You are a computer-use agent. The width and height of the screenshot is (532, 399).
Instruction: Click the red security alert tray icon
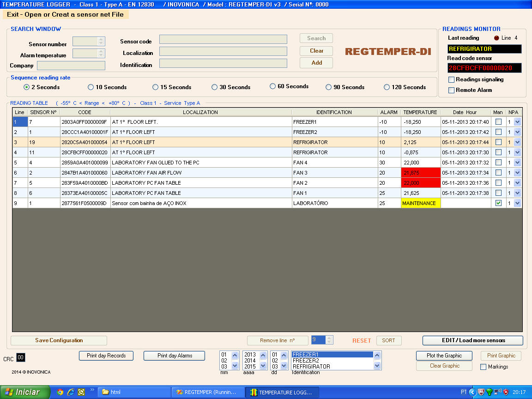coord(506,392)
